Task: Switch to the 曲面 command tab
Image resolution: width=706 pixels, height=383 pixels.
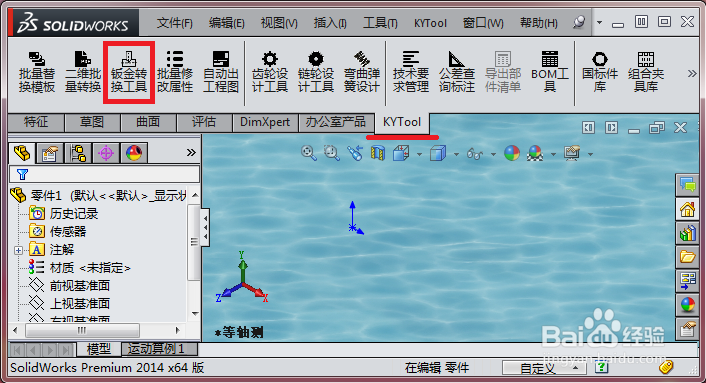Action: coord(148,122)
